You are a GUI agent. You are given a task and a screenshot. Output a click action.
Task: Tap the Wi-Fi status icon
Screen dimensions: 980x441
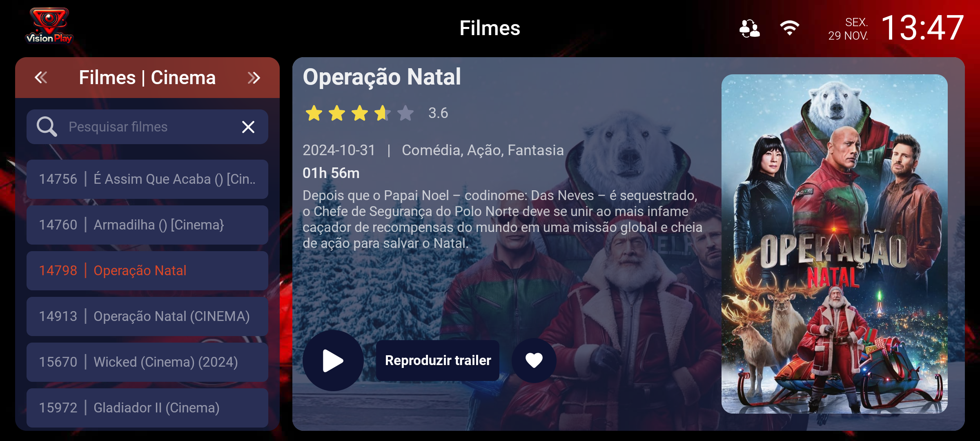[x=789, y=28]
